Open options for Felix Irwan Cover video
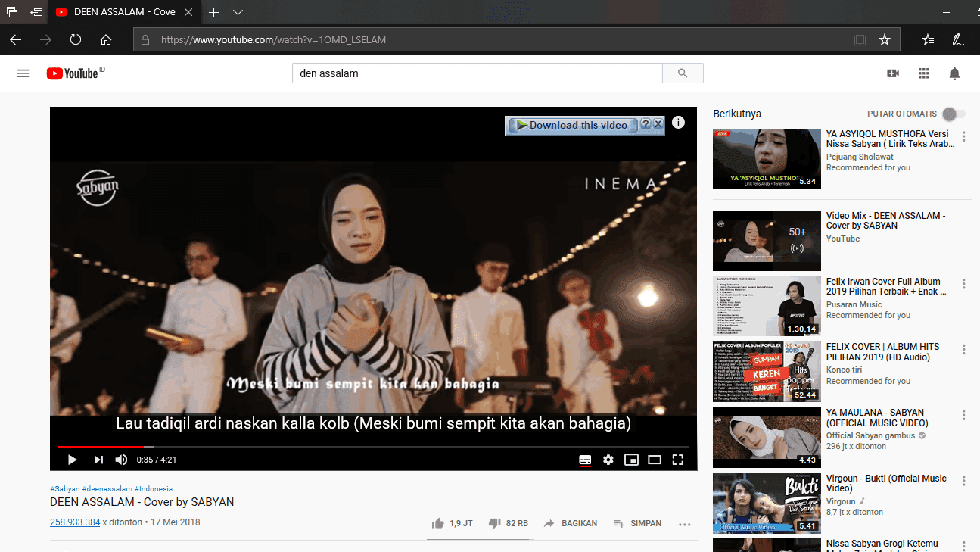Viewport: 980px width, 552px height. (x=963, y=284)
